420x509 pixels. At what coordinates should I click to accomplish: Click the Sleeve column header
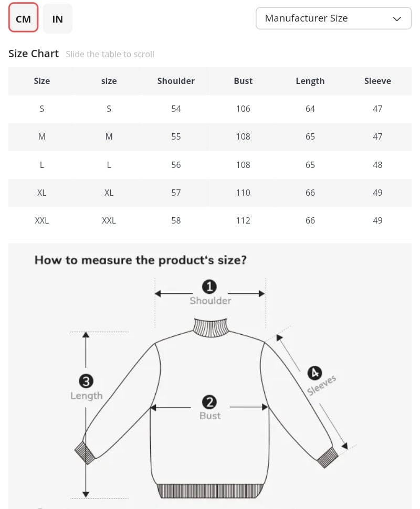[377, 81]
